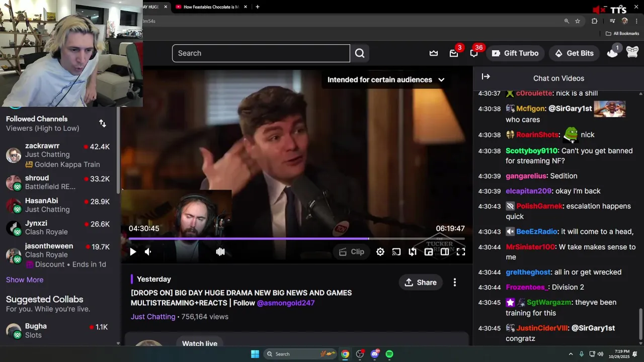Screen dimensions: 644x362
Task: Open the @asmongold247 link in title
Action: click(x=286, y=303)
